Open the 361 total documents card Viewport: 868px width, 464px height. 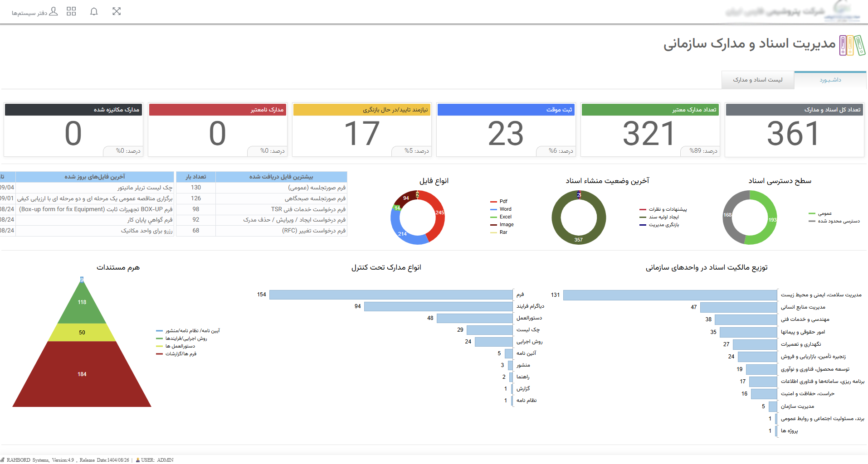tap(795, 130)
